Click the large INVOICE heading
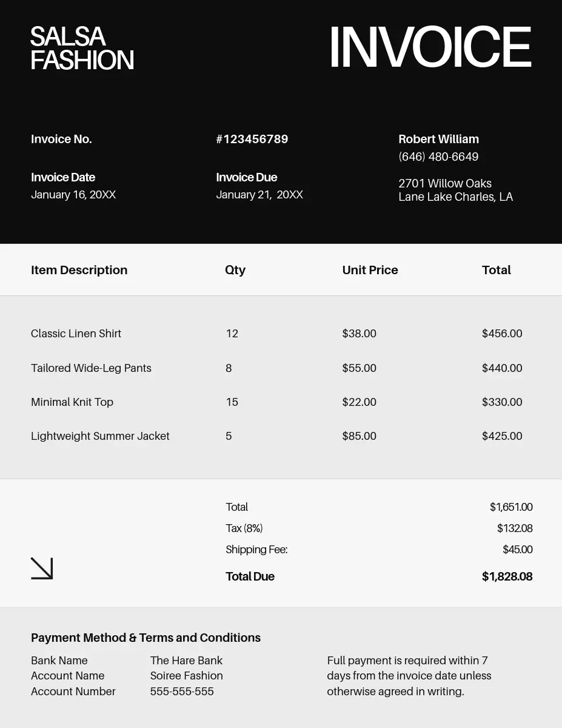 [430, 48]
